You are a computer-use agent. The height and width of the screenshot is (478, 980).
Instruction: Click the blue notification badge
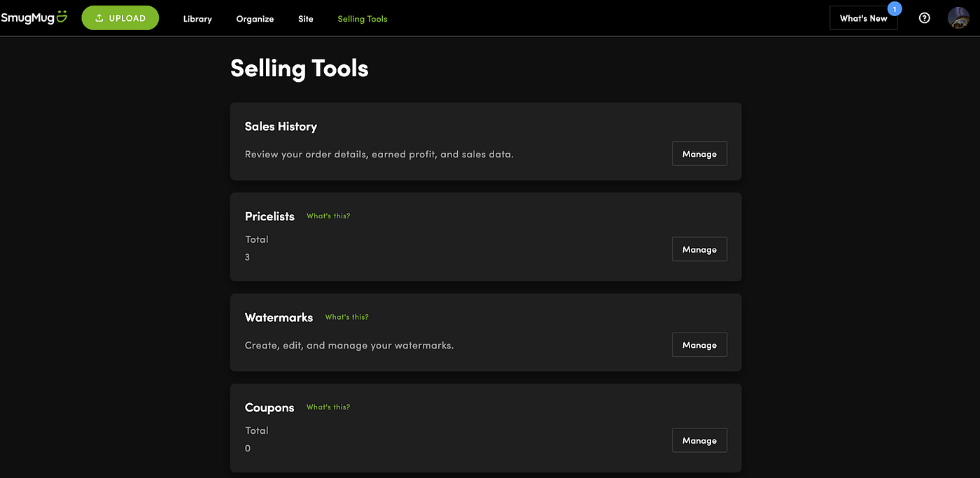(894, 9)
